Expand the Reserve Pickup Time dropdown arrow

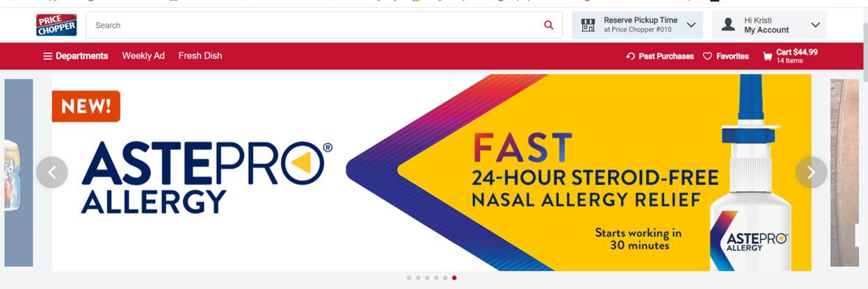click(x=691, y=25)
